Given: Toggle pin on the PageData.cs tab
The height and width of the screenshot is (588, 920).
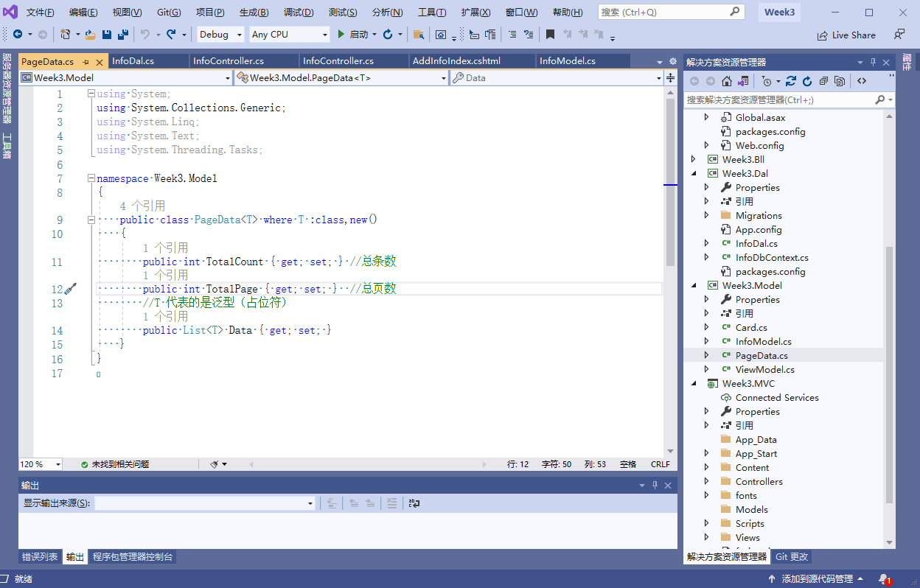Looking at the screenshot, I should click(x=86, y=61).
